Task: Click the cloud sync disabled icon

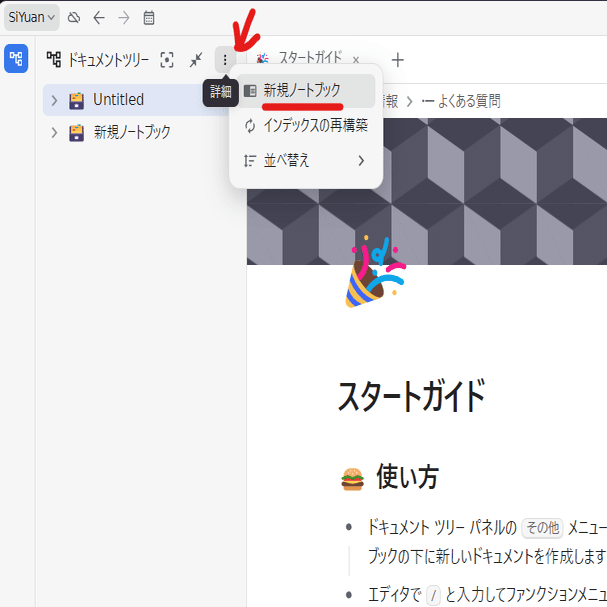Action: click(74, 17)
